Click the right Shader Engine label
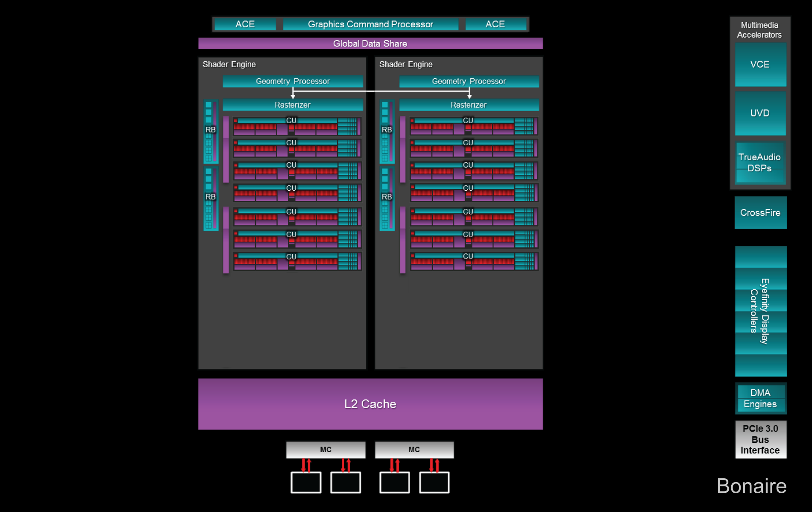Screen dimensions: 812x512 pyautogui.click(x=406, y=64)
